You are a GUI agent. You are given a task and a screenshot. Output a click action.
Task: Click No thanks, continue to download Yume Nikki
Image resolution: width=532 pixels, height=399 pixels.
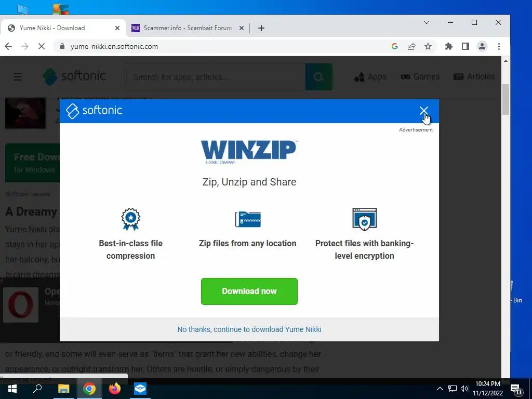[249, 329]
